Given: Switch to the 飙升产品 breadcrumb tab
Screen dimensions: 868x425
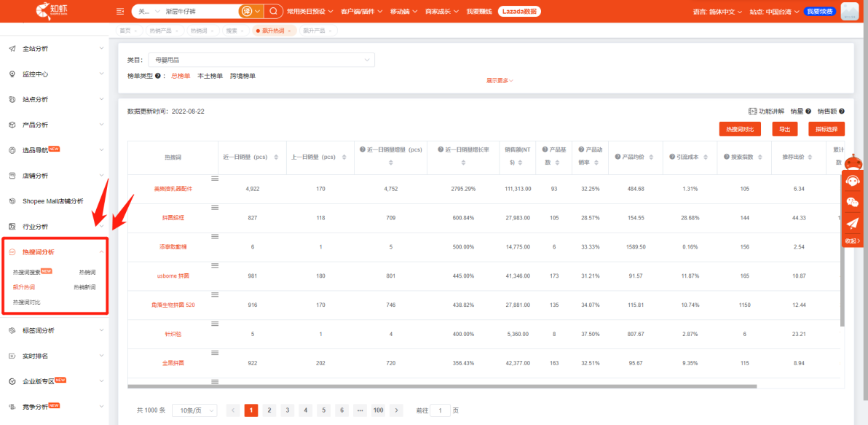Looking at the screenshot, I should [x=313, y=30].
